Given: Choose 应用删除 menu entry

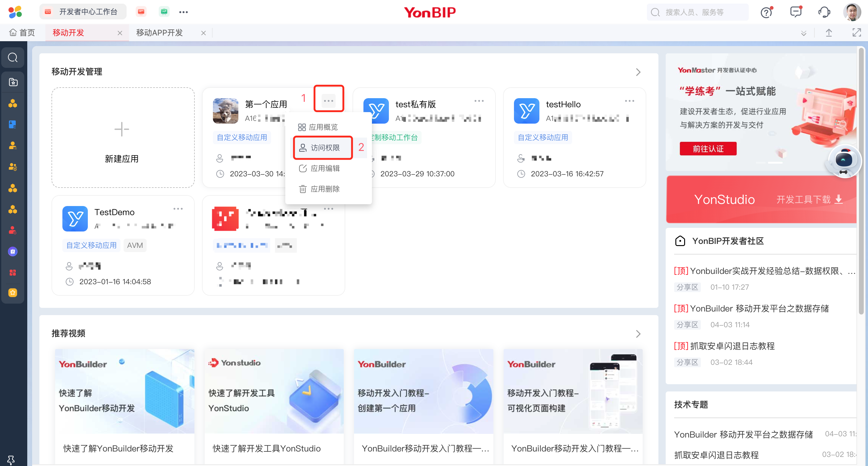Looking at the screenshot, I should point(324,189).
